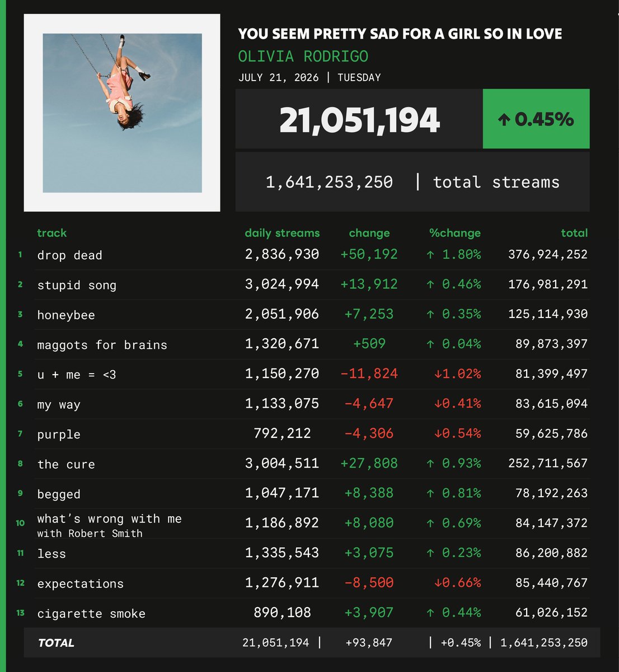619x672 pixels.
Task: Click the 0.23% up percentage
Action: (x=453, y=553)
